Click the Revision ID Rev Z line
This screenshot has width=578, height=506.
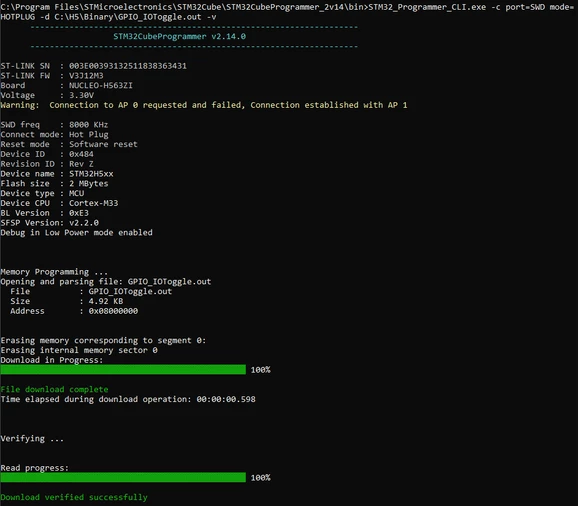(47, 164)
